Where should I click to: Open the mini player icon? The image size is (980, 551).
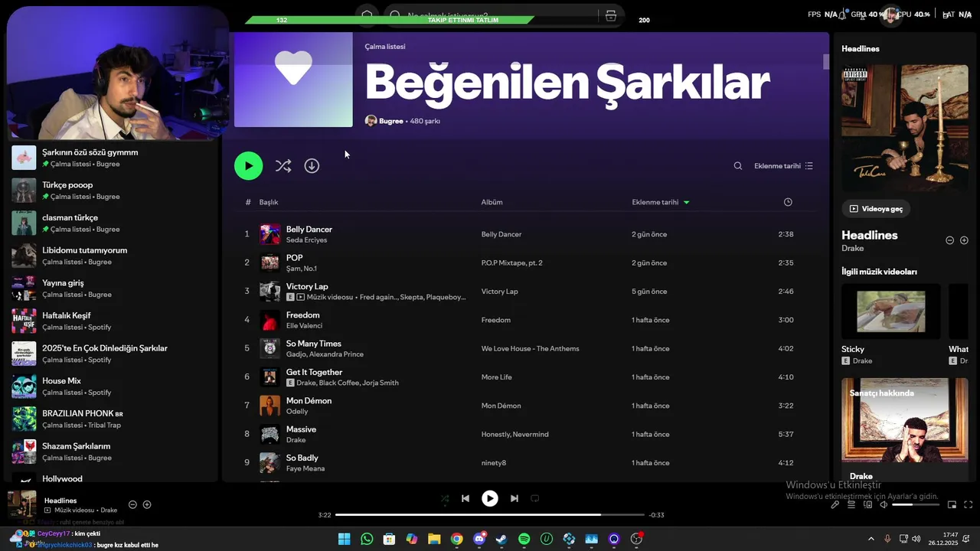click(x=952, y=504)
